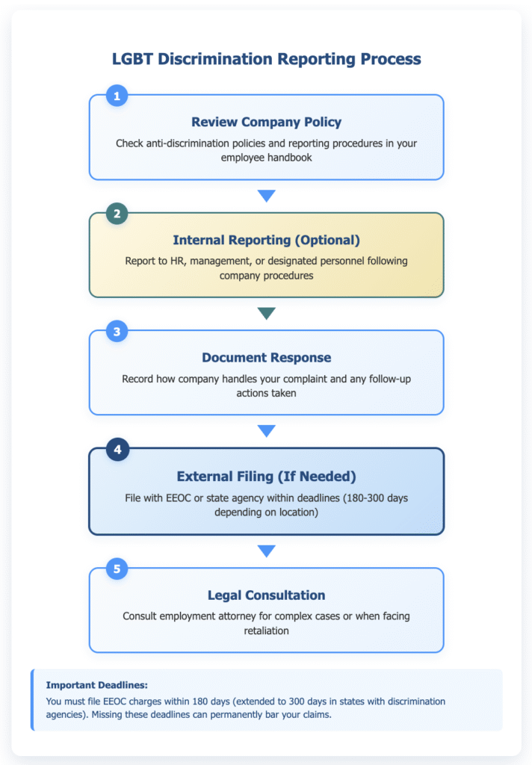Select the Legal Consultation heading
Screen dimensions: 532x765
(x=266, y=595)
